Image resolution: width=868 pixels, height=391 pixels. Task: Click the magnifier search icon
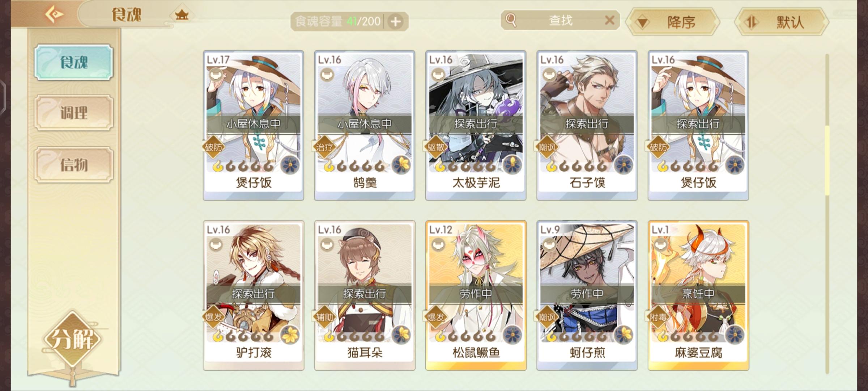click(511, 20)
